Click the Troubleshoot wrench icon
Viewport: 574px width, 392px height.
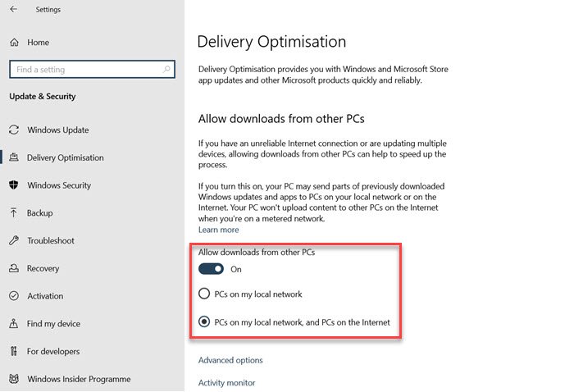tap(14, 240)
